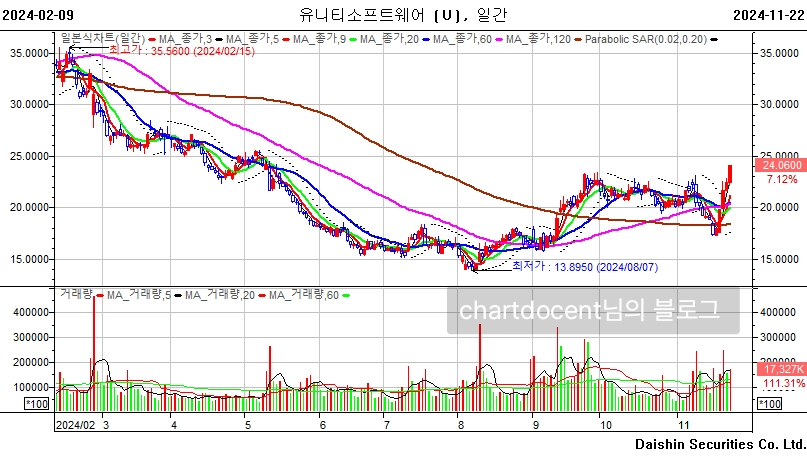Click the volume tag 17,327K
Viewport: 807px width, 456px height.
point(782,369)
